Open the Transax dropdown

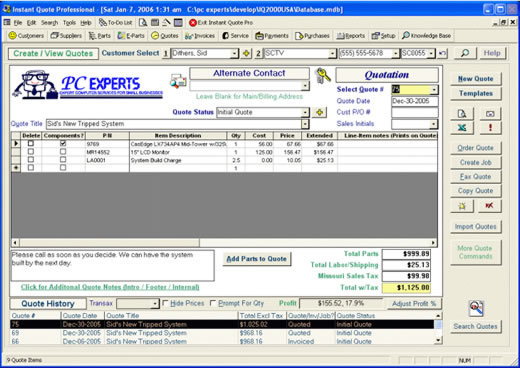tap(155, 304)
